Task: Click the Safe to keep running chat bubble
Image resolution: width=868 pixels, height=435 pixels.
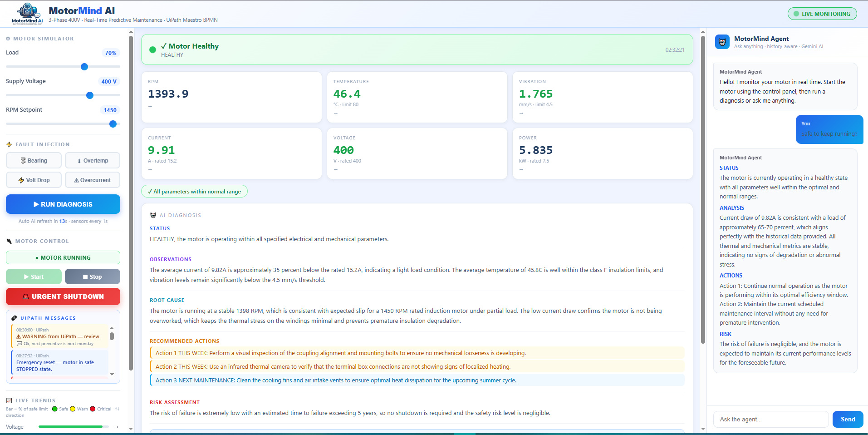Action: coord(829,129)
